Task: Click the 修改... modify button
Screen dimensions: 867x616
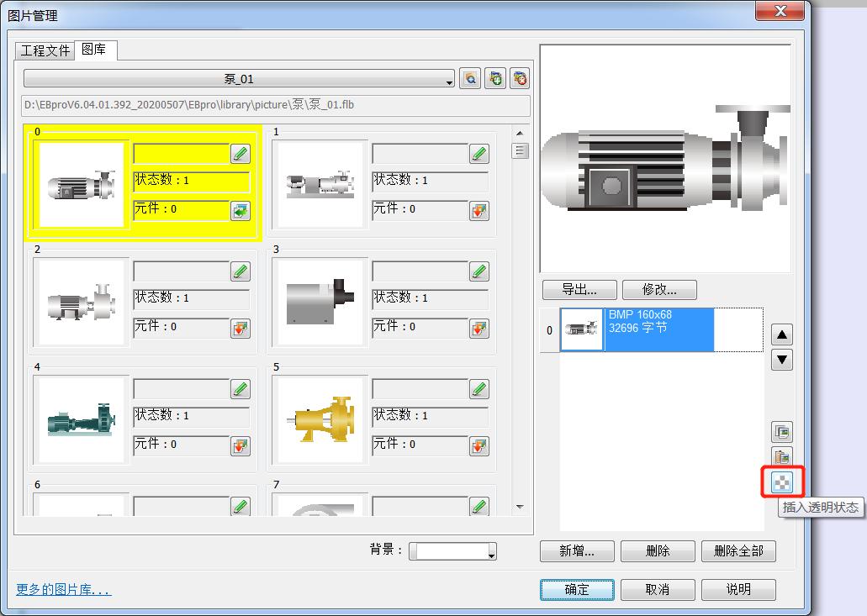Action: pyautogui.click(x=659, y=289)
